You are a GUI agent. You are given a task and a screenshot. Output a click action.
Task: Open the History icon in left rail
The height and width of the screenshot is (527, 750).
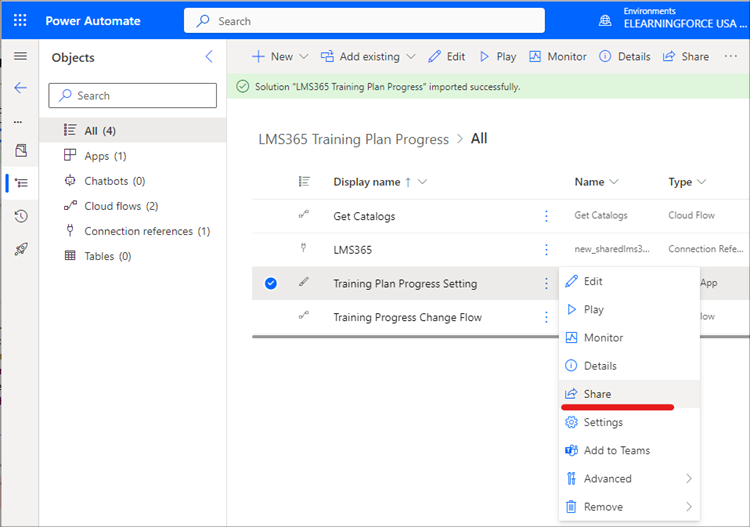click(x=20, y=216)
